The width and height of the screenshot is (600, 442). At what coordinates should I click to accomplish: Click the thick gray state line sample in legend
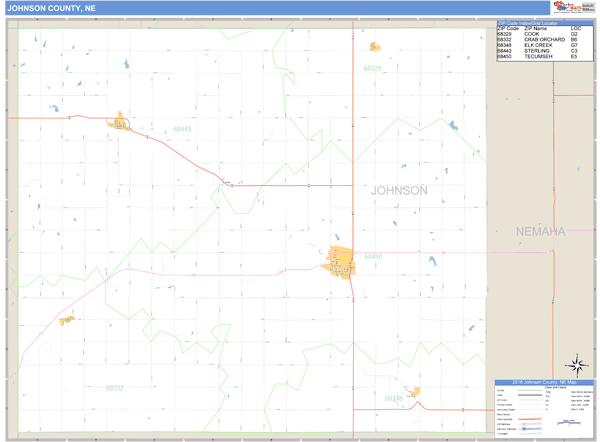pos(530,395)
